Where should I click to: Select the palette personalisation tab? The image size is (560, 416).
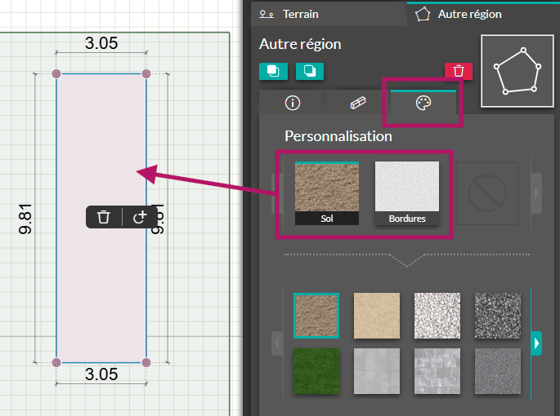point(423,103)
